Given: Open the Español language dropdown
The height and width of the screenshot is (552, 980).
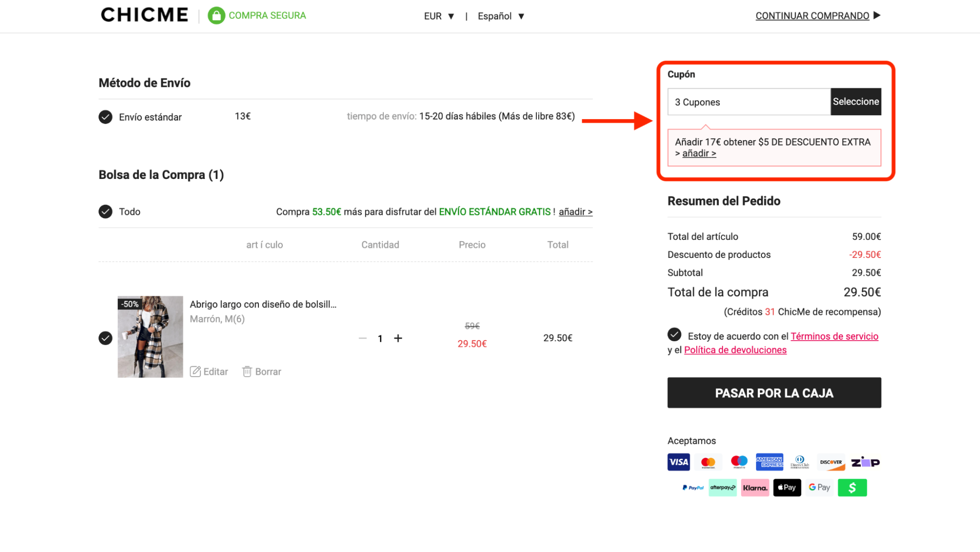Looking at the screenshot, I should click(501, 16).
